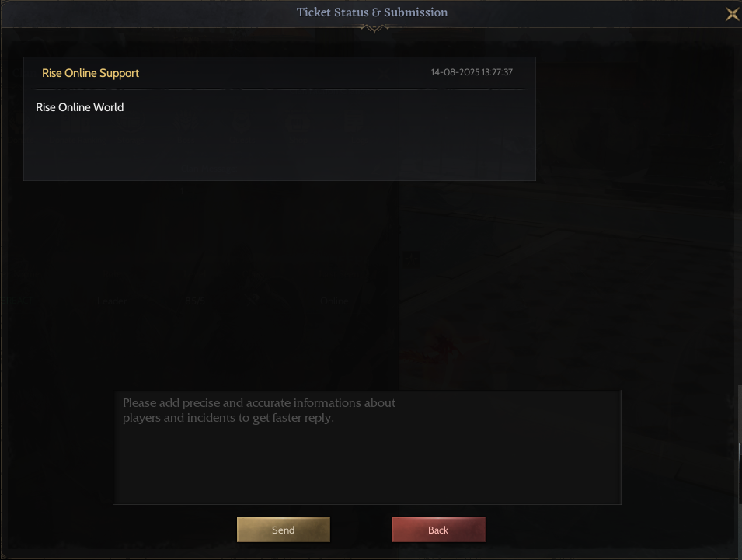Screen dimensions: 742x560
Task: Close the Ticket Status & Submission window
Action: (x=732, y=14)
